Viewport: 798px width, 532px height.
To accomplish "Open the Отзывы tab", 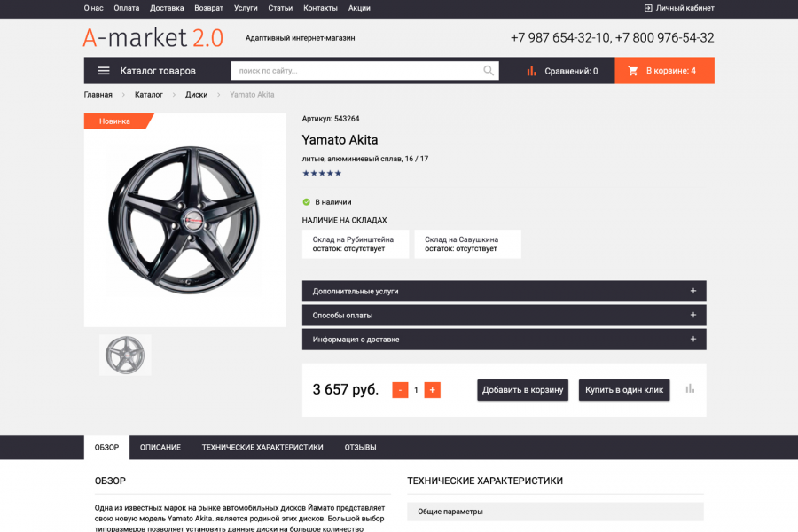I will (x=360, y=448).
